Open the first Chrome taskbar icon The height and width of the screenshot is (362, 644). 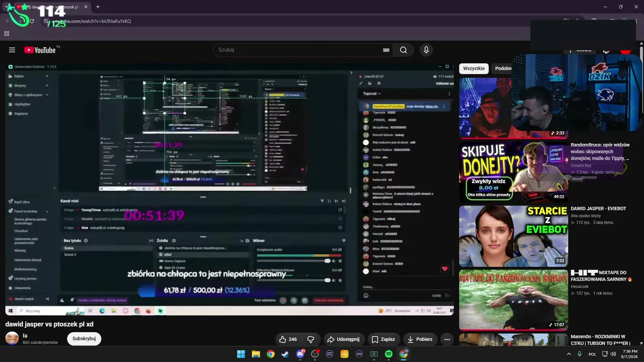click(x=271, y=354)
